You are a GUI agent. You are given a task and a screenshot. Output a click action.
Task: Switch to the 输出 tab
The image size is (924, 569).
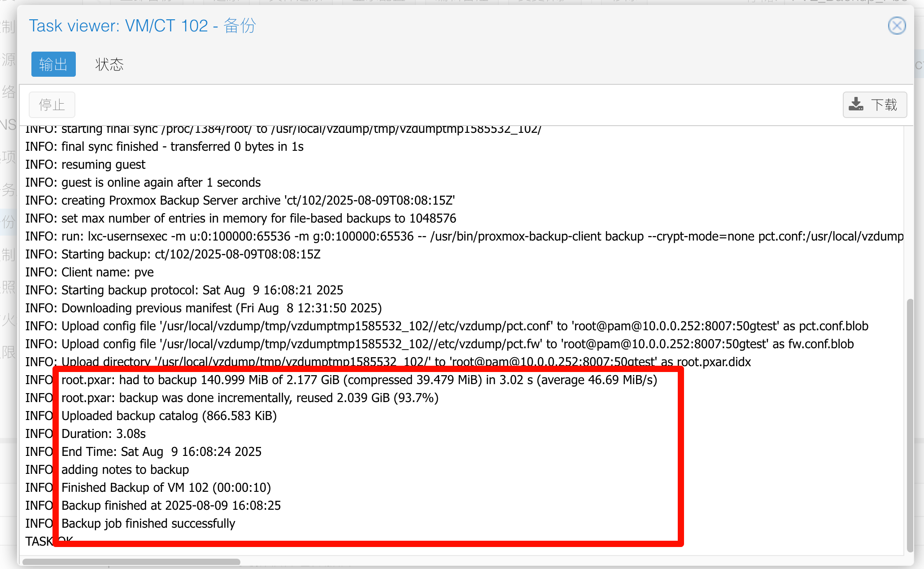[x=53, y=64]
